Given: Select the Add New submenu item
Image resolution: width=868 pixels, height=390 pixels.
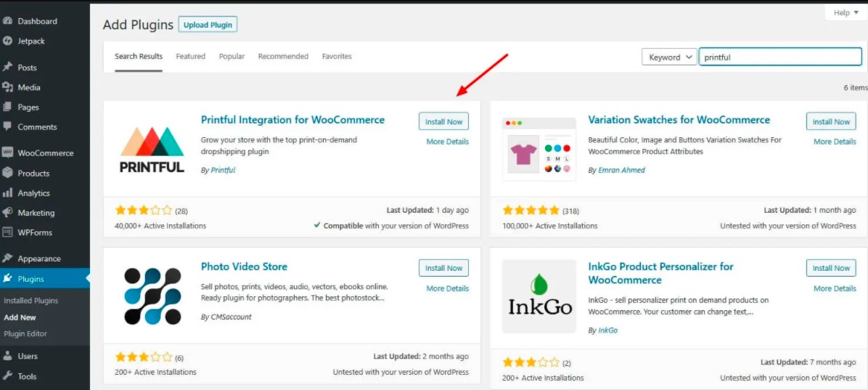Looking at the screenshot, I should (x=20, y=317).
